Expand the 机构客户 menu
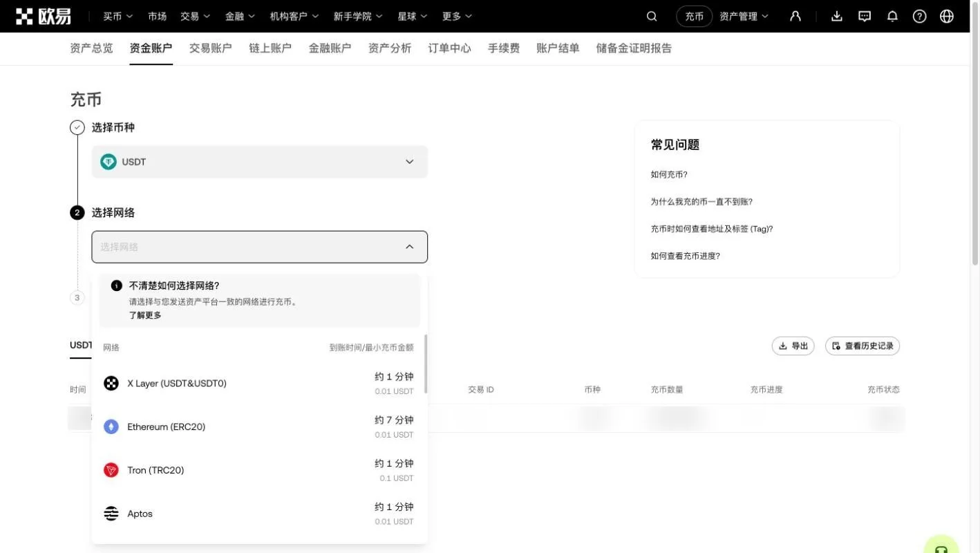This screenshot has height=553, width=980. coord(294,16)
